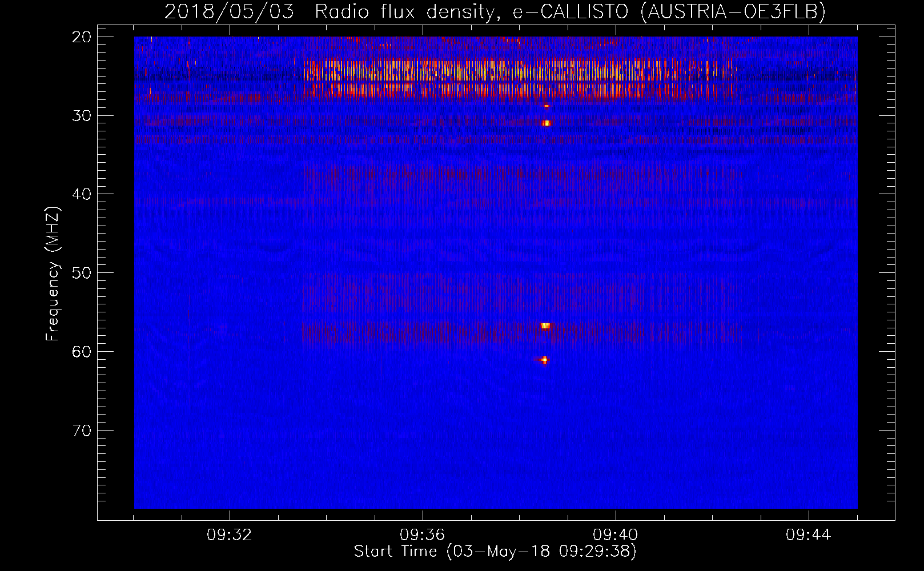924x571 pixels.
Task: Click the 09:36 time tick label
Action: (423, 535)
